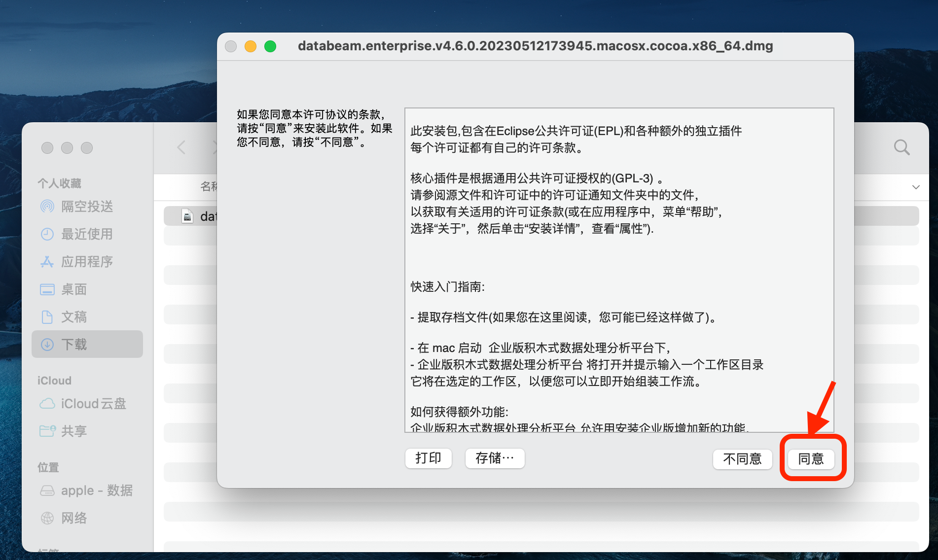Screen dimensions: 938x560
Task: Click the back navigation arrow
Action: 181,147
